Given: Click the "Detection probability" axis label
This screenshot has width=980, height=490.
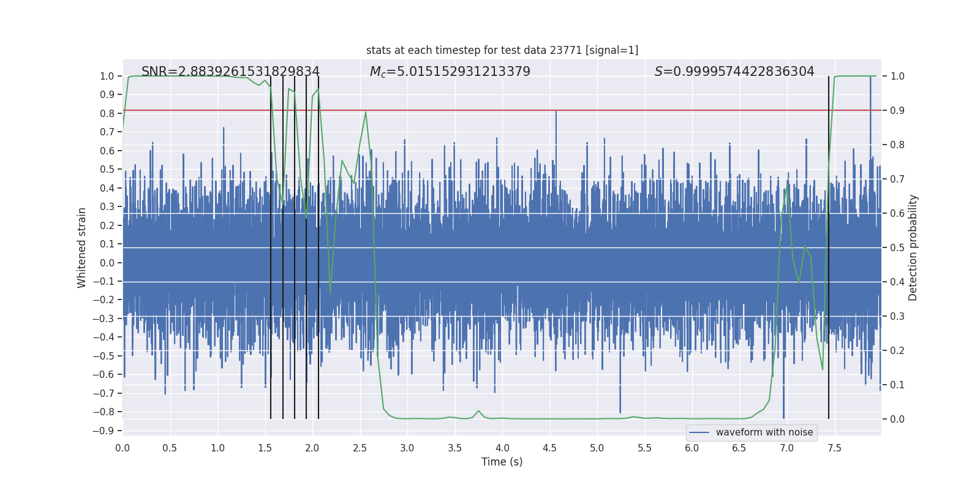Looking at the screenshot, I should tap(913, 247).
